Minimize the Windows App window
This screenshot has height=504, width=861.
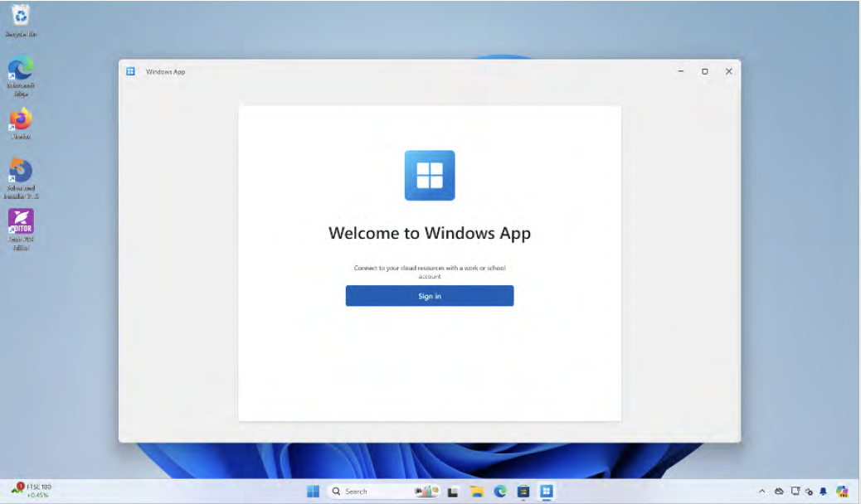tap(681, 71)
